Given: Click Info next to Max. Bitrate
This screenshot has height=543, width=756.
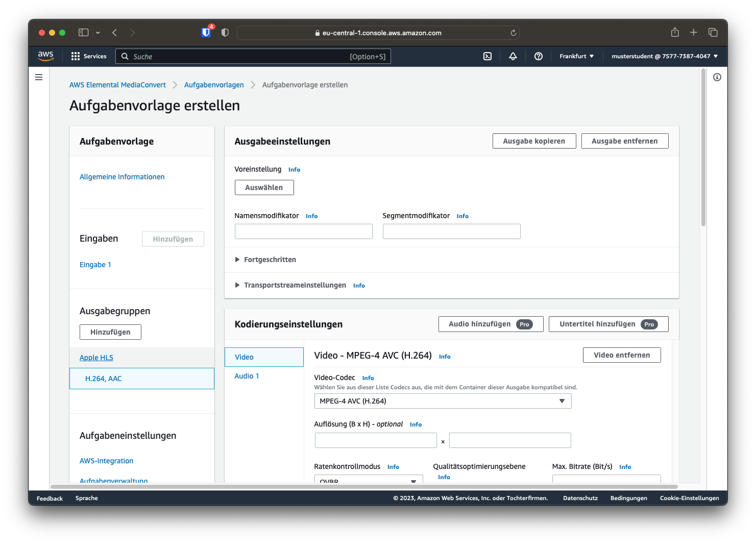Looking at the screenshot, I should click(625, 467).
